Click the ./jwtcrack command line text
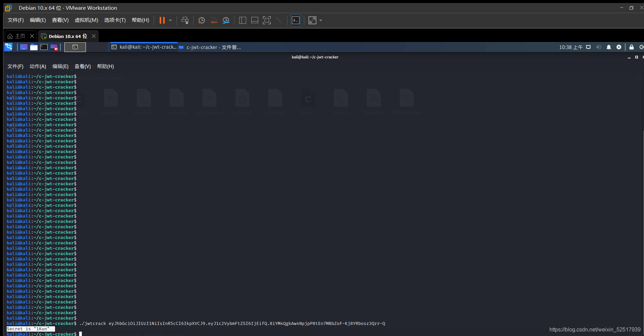Screen dimensions: 644x336 coord(232,324)
